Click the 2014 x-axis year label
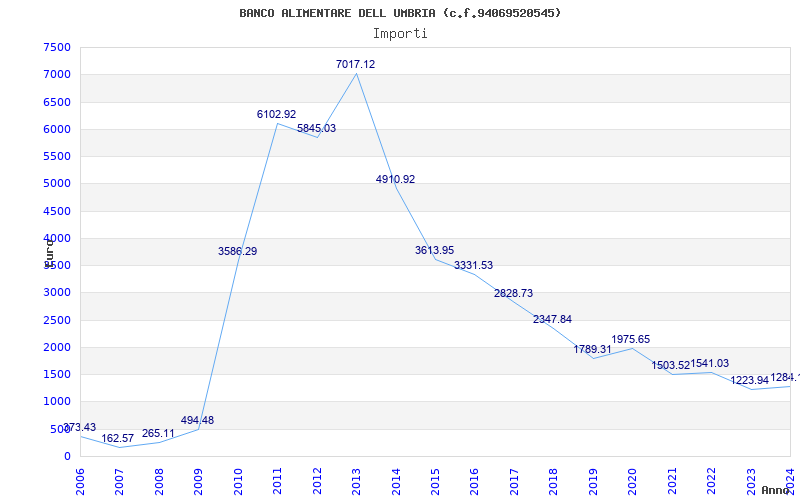Viewport: 800px width, 500px height. [x=396, y=482]
